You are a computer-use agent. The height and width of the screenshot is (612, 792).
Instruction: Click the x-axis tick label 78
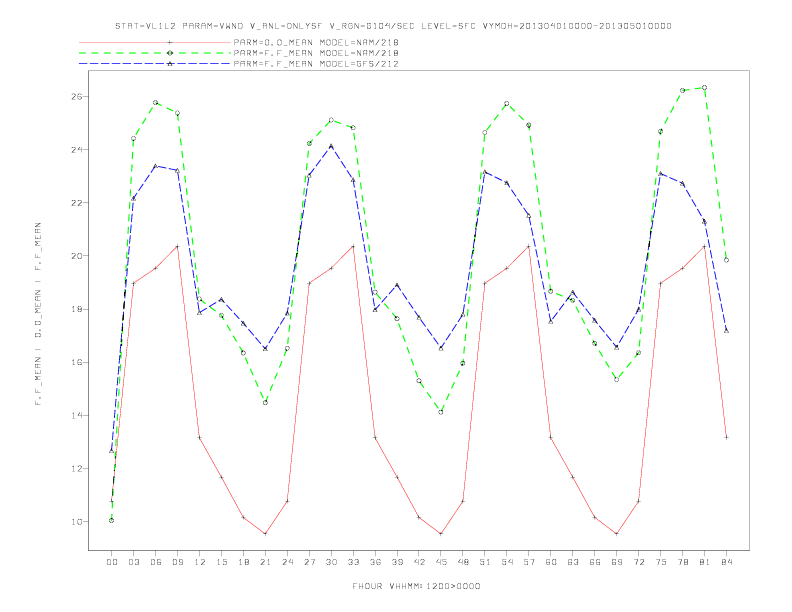click(682, 562)
